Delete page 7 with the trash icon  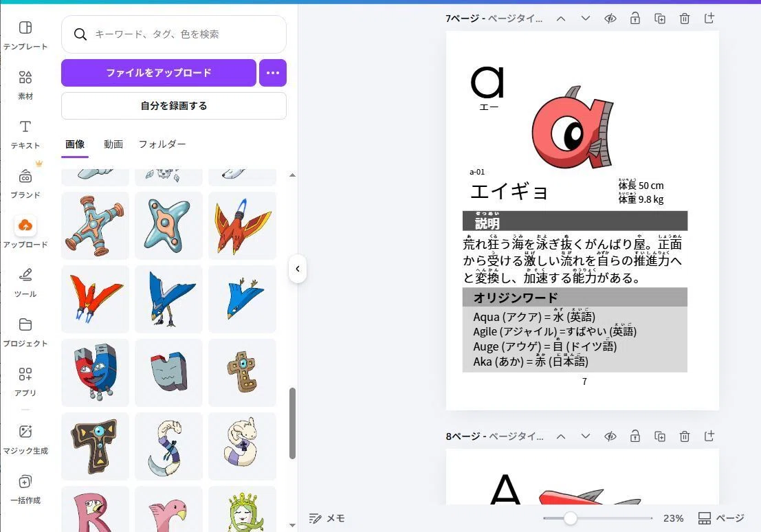point(684,19)
